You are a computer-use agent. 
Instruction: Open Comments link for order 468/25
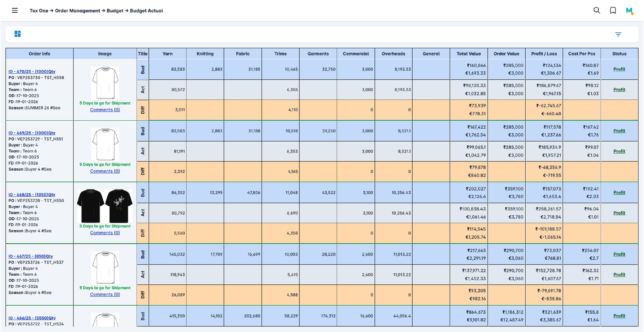[105, 233]
